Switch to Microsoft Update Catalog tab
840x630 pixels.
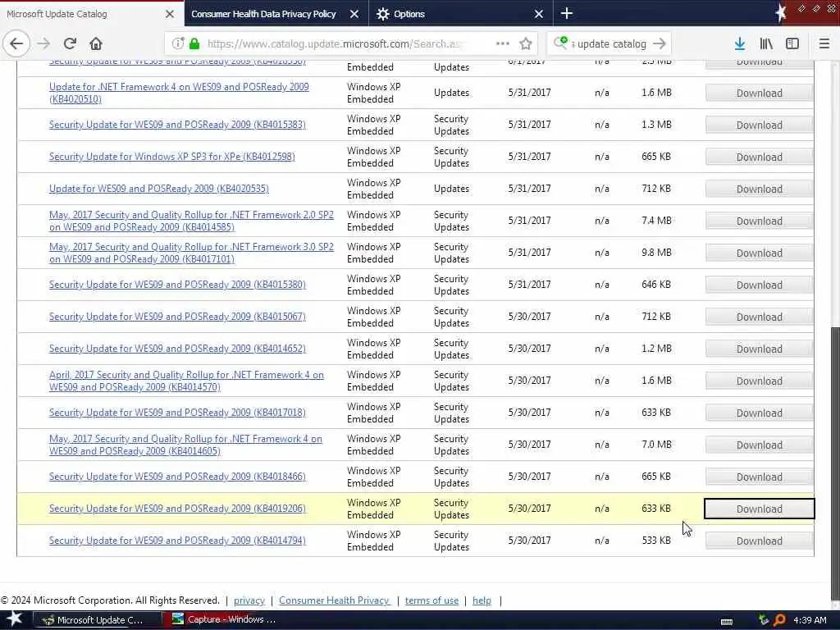[x=92, y=13]
